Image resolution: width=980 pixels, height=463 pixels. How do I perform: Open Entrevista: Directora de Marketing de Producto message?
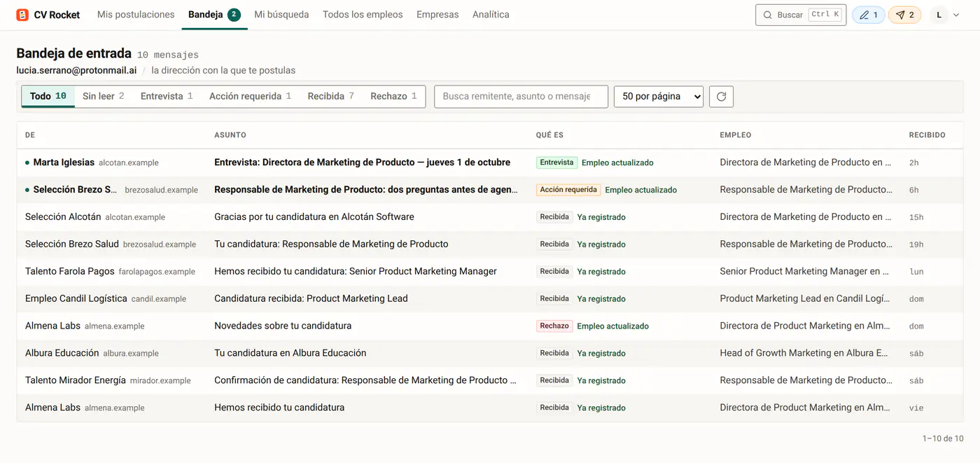click(362, 163)
